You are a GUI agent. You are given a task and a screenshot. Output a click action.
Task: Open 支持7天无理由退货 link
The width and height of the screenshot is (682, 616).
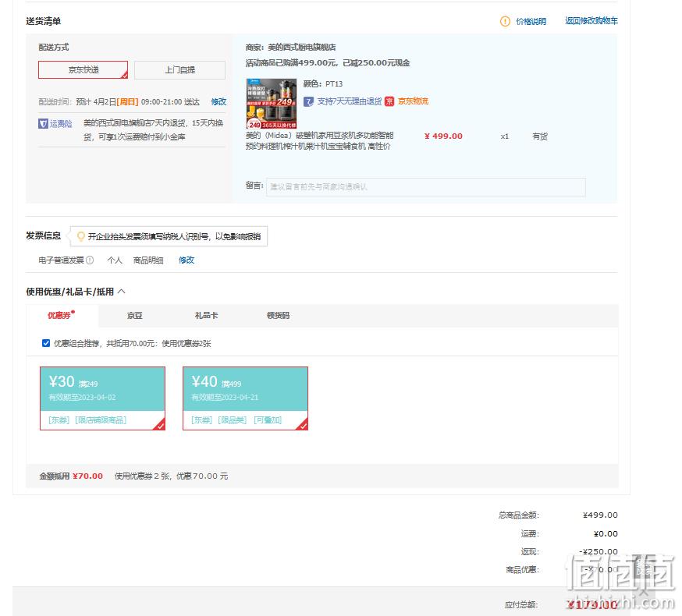coord(349,101)
